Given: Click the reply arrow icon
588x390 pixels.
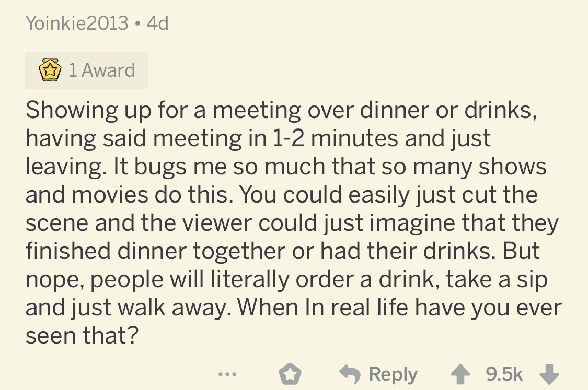Looking at the screenshot, I should [350, 373].
